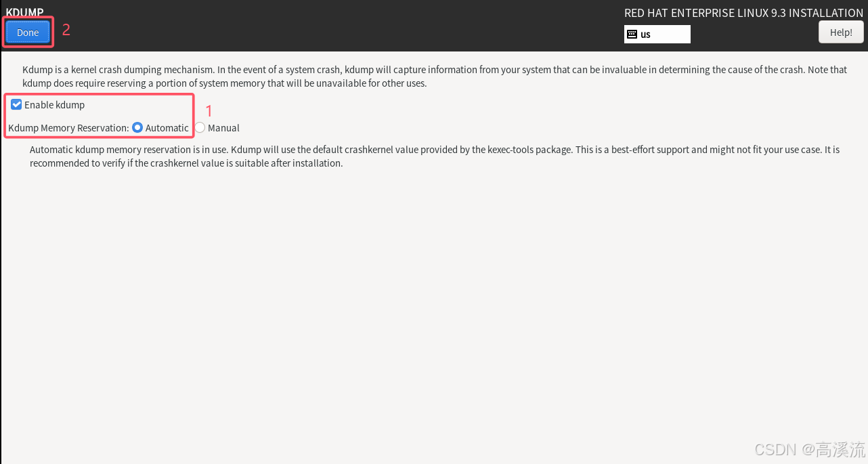Click the Kdump Memory Reservation label
Screen dimensions: 868x464
pos(68,127)
